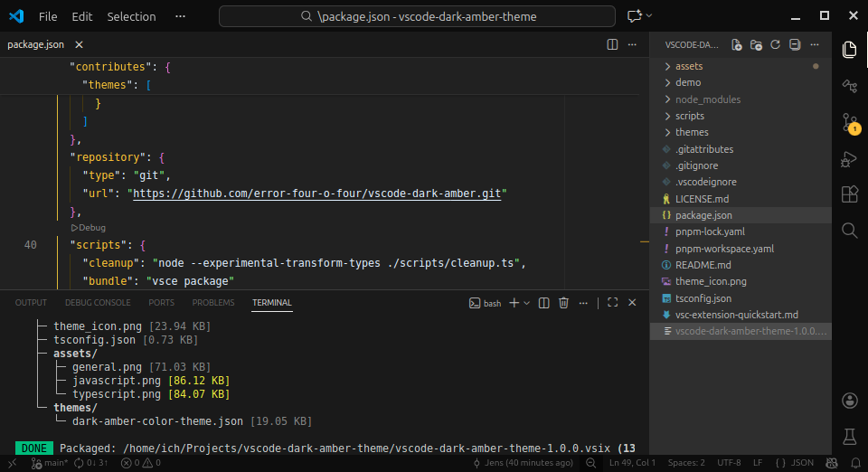Expand the assets folder

tap(741, 66)
